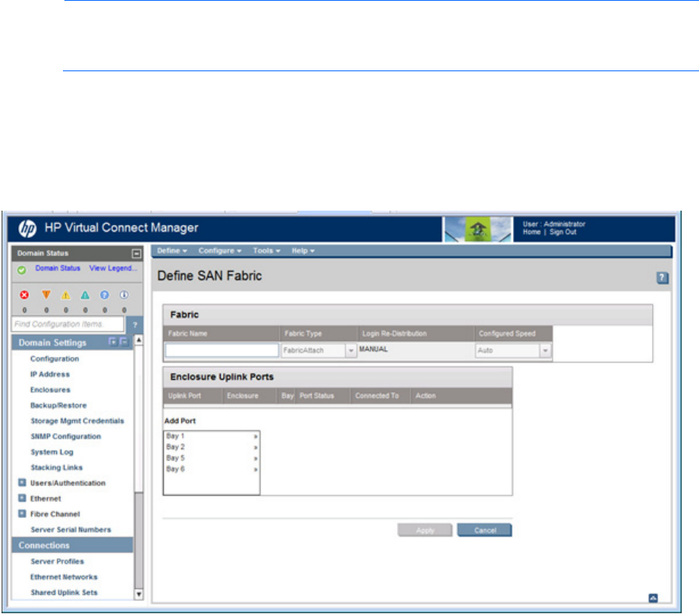This screenshot has width=699, height=616.
Task: Open IP Address settings
Action: click(x=50, y=374)
